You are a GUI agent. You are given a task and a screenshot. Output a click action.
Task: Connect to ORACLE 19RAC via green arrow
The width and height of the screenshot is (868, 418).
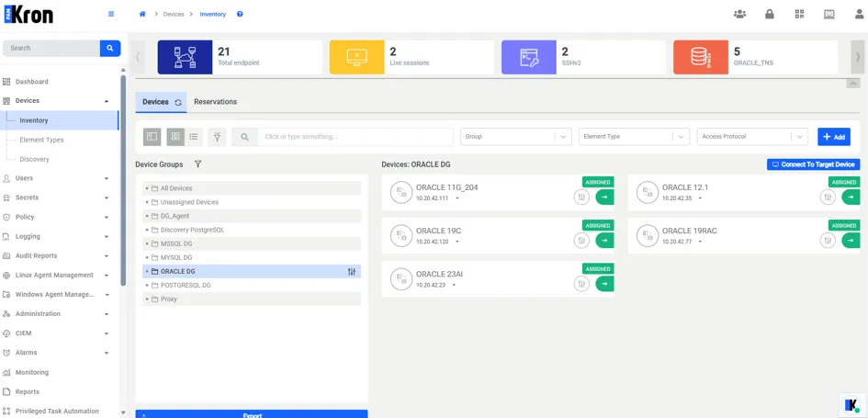[x=851, y=240]
